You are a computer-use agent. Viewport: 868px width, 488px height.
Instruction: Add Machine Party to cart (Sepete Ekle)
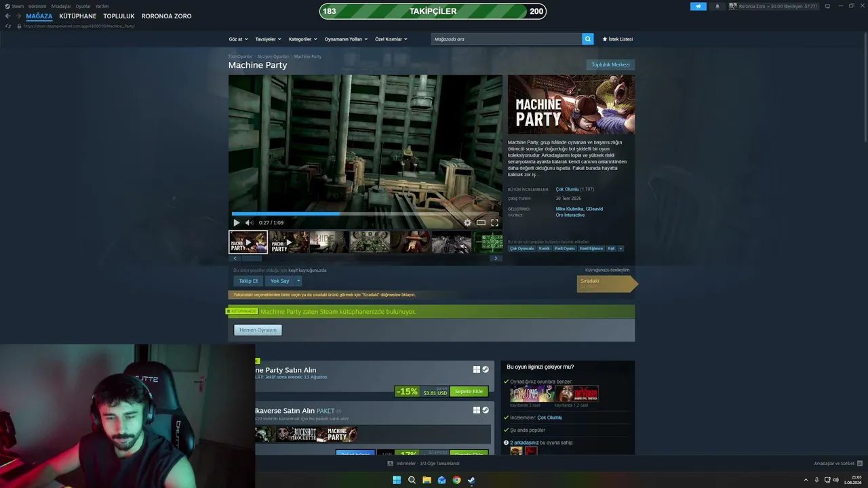[469, 392]
